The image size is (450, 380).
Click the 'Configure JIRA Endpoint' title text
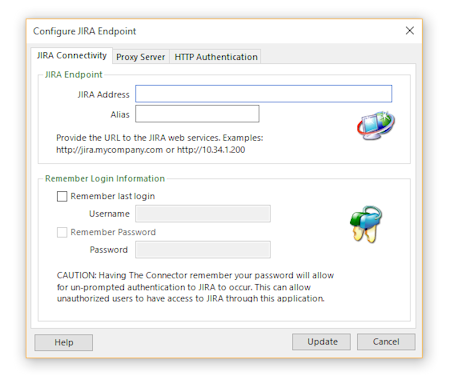tap(84, 31)
